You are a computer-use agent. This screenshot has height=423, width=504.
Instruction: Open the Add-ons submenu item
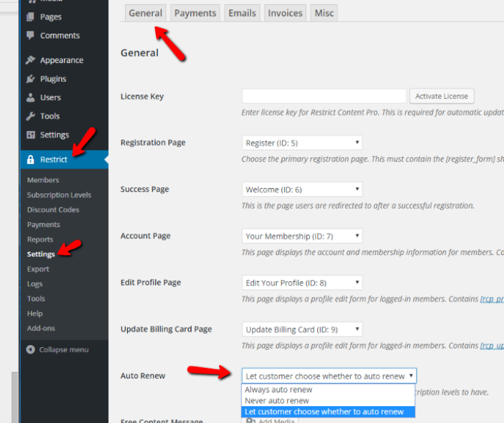click(x=41, y=328)
